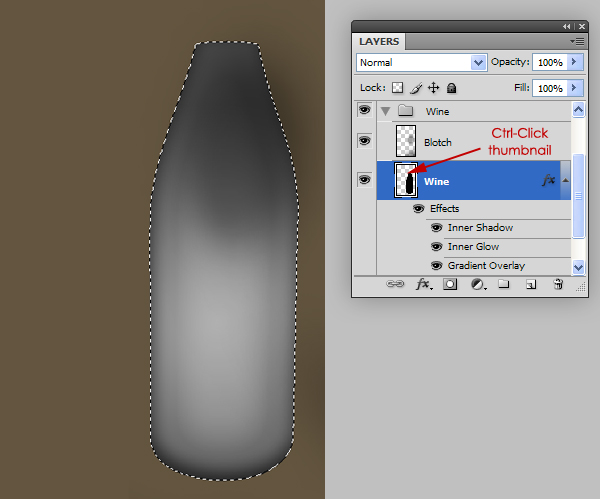This screenshot has width=600, height=499.
Task: Click the Wine layer thumbnail
Action: click(x=406, y=180)
